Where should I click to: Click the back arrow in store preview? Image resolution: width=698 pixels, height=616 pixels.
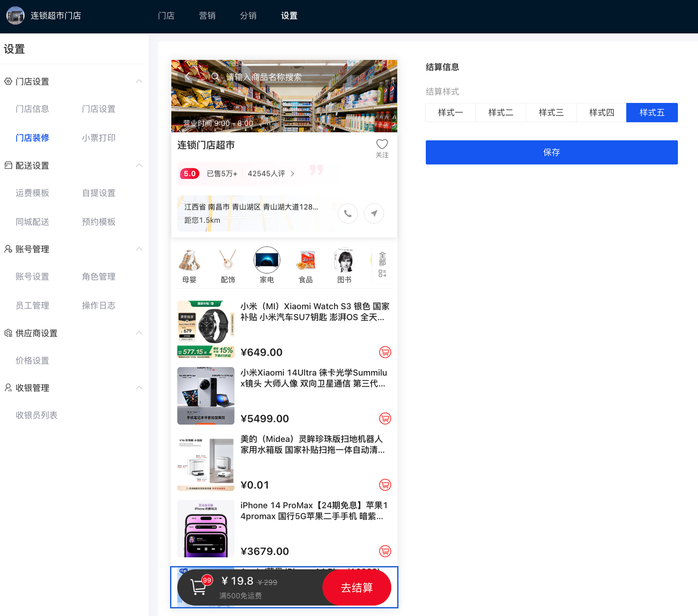pyautogui.click(x=188, y=77)
